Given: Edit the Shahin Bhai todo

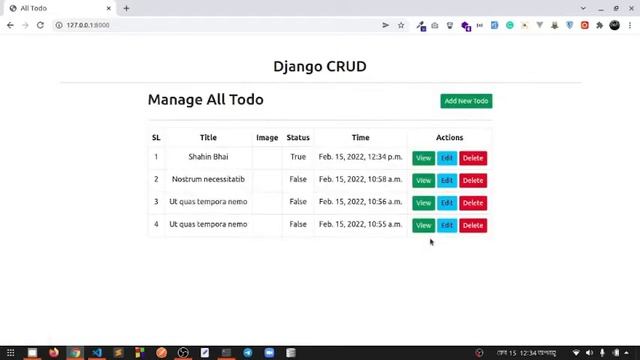Looking at the screenshot, I should tap(447, 158).
